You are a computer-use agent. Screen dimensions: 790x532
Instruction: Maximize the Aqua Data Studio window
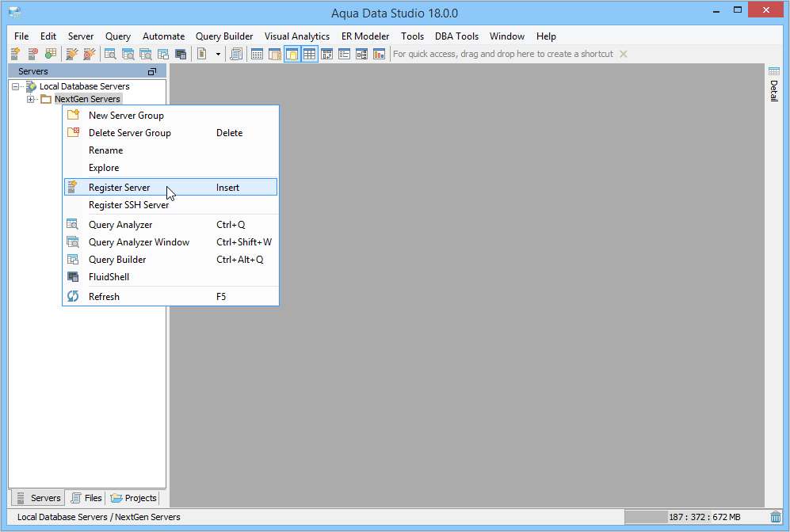[x=738, y=10]
